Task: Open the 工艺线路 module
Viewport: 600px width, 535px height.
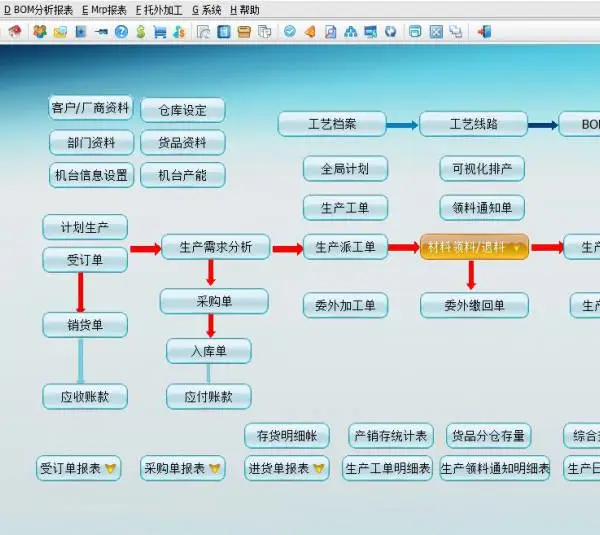Action: pyautogui.click(x=473, y=124)
